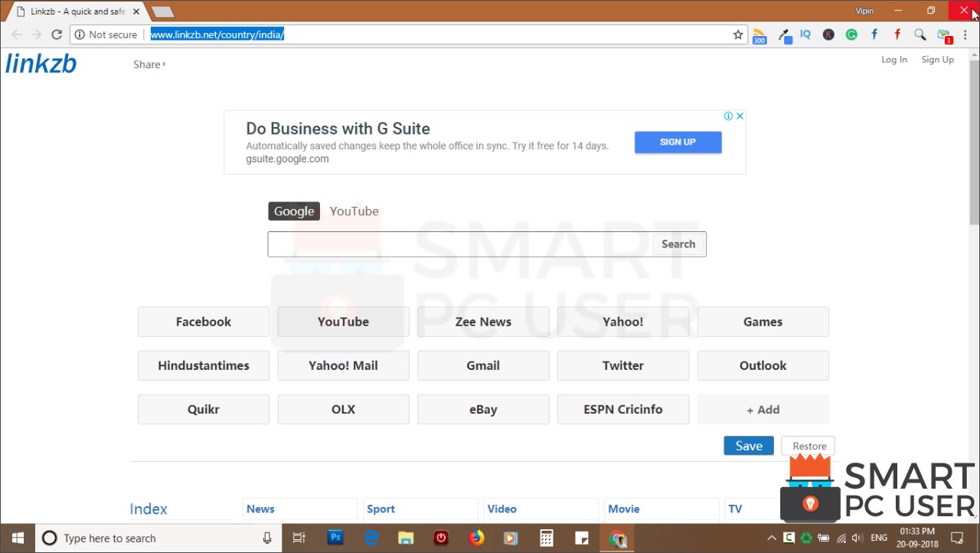
Task: Open the ESPN Cricinfo shortcut
Action: 623,409
